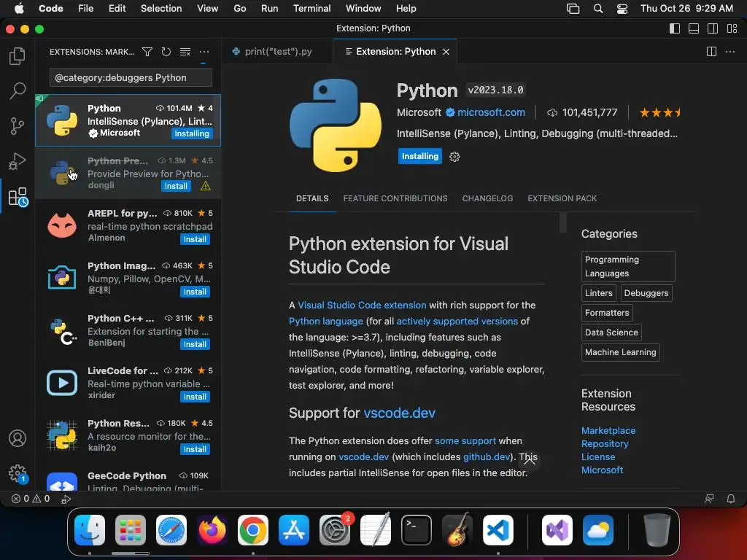747x560 pixels.
Task: Open the microsoft.com publisher link
Action: (x=491, y=112)
